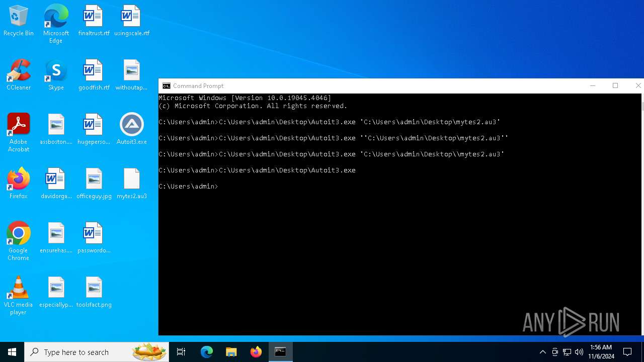This screenshot has width=644, height=362.
Task: Close the Command Prompt window
Action: 637,86
